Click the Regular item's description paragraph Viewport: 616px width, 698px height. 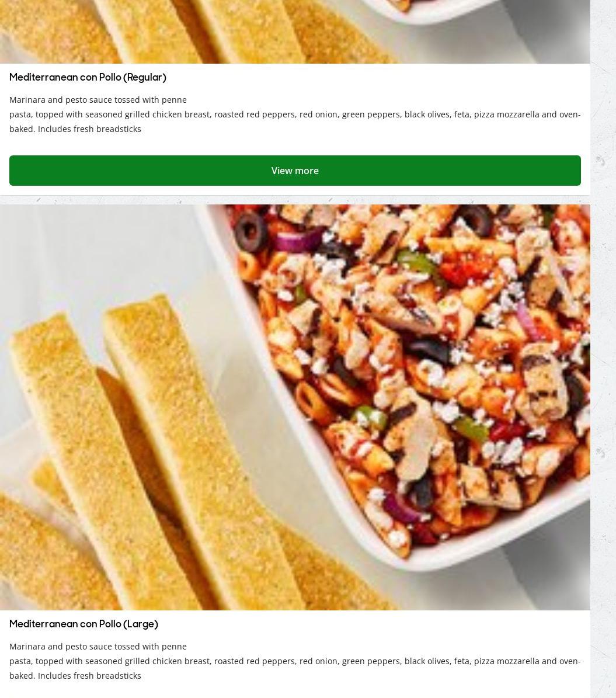295,114
